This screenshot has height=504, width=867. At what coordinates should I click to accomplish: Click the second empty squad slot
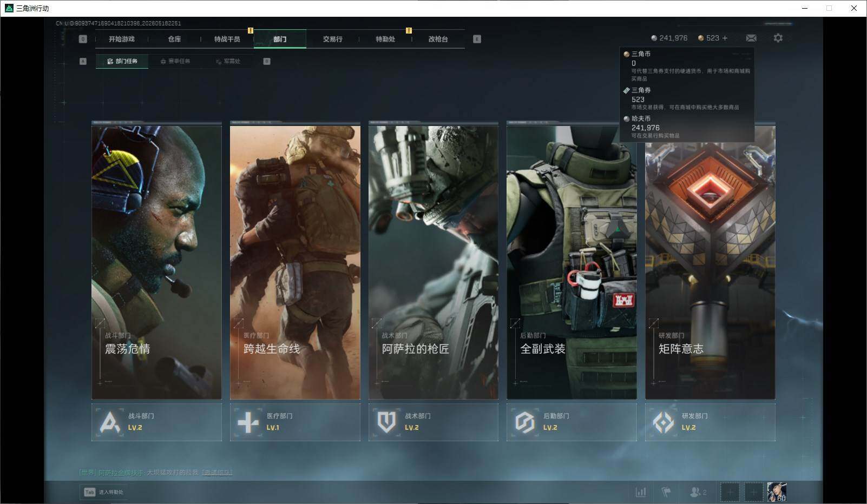point(753,492)
